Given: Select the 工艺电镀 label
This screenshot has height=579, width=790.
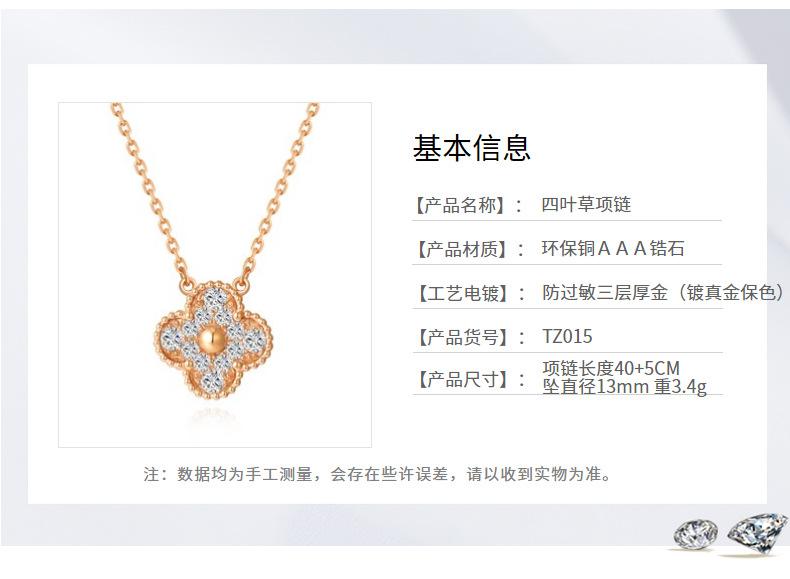Looking at the screenshot, I should (460, 293).
